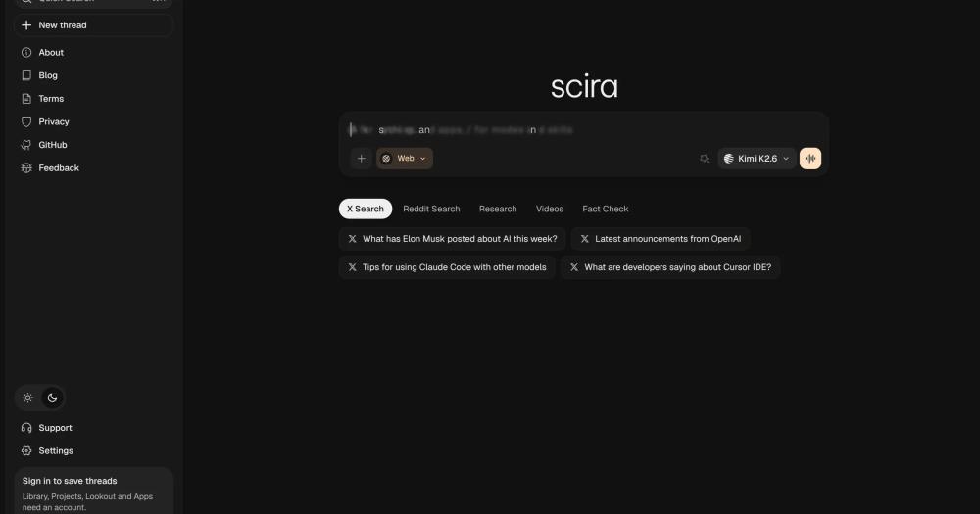Focus the search prompt input field

[x=584, y=130]
